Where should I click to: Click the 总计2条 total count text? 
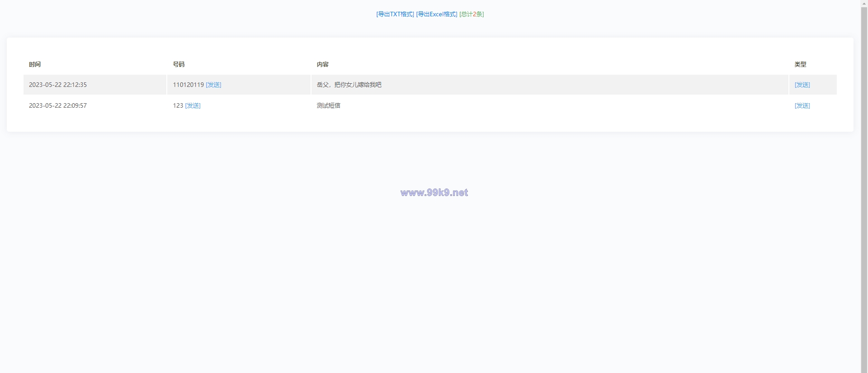(472, 14)
